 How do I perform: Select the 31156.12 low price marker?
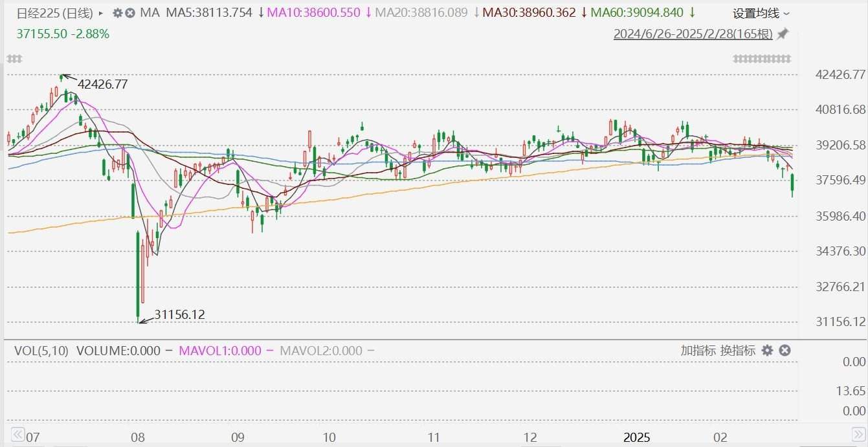pyautogui.click(x=179, y=314)
